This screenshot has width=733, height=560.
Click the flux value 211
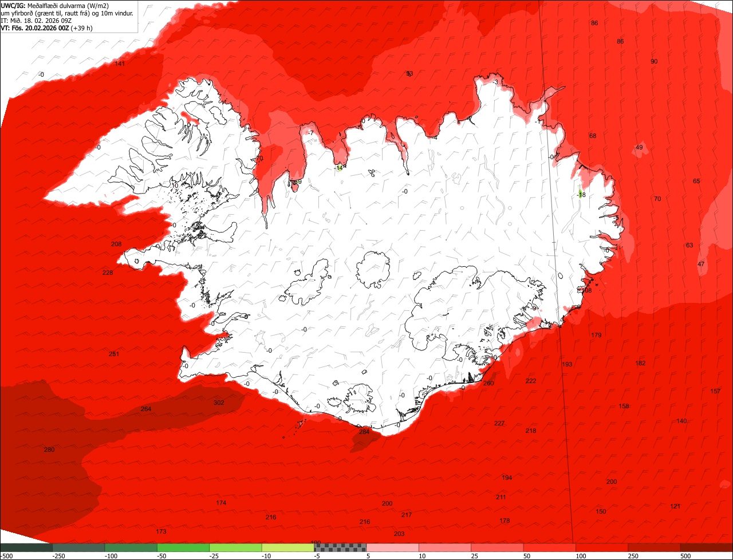coord(501,497)
